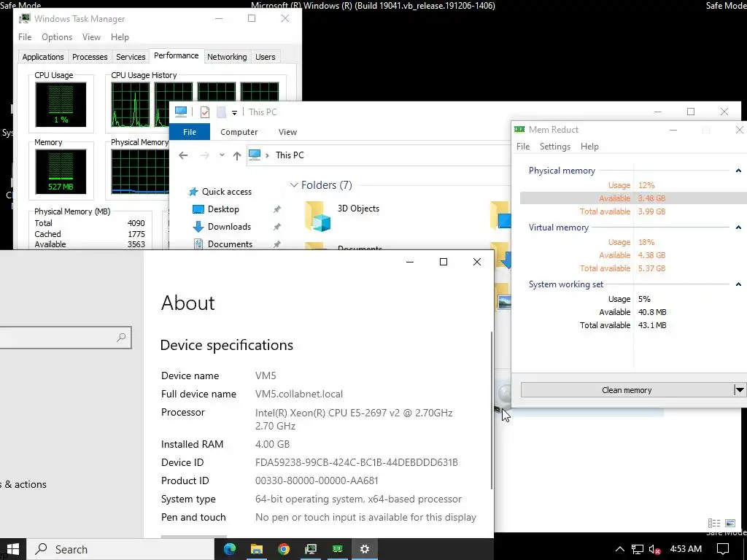Open the explorer Computer ribbon tab

(239, 132)
